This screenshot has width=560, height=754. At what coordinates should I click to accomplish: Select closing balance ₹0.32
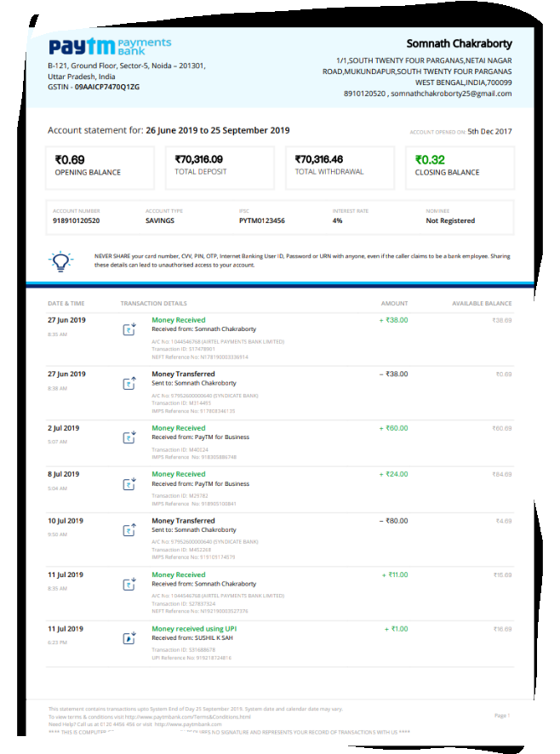coord(430,160)
